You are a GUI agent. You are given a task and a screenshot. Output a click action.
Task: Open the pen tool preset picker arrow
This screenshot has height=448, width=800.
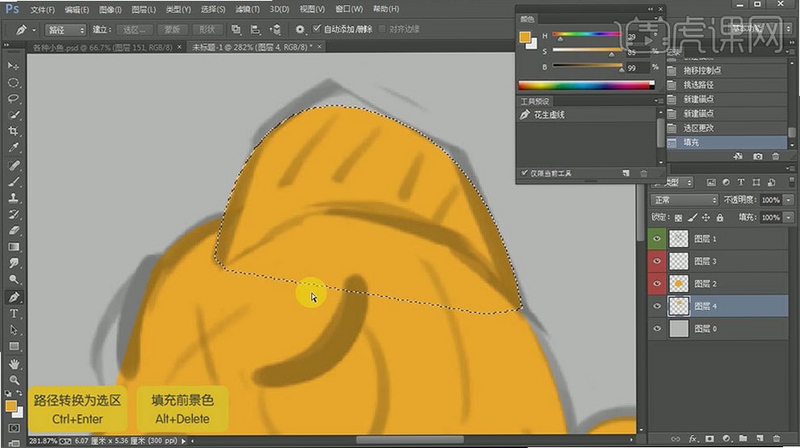(x=34, y=30)
